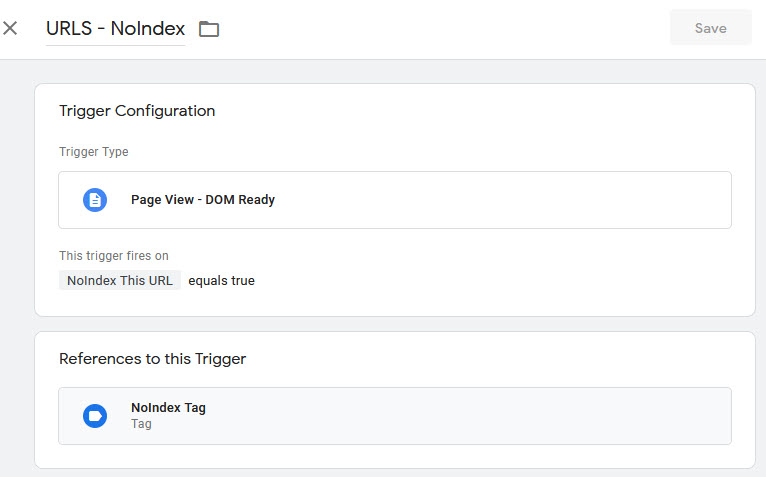Close the trigger editor with the X
766x477 pixels.
[x=10, y=28]
